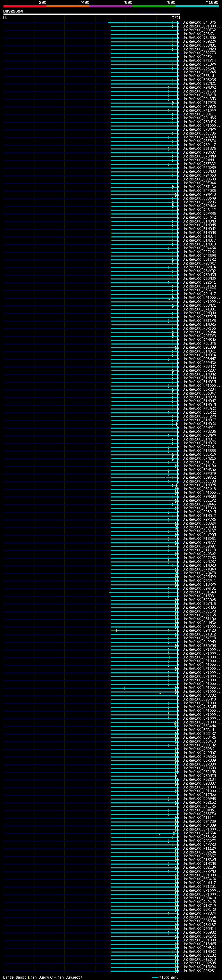Select the UniRef100_P59220 hit
This screenshot has width=222, height=980.
[x=199, y=41]
